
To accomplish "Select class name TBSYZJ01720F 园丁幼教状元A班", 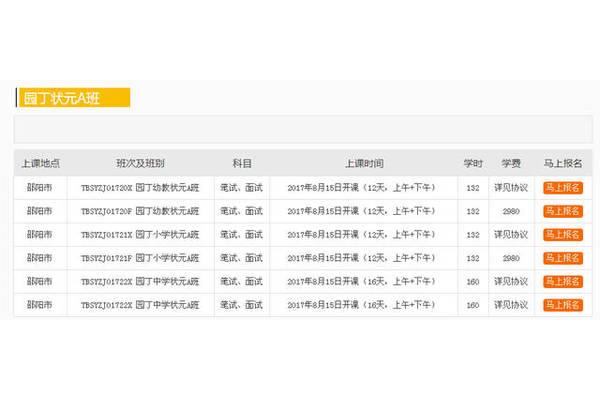I will [140, 211].
